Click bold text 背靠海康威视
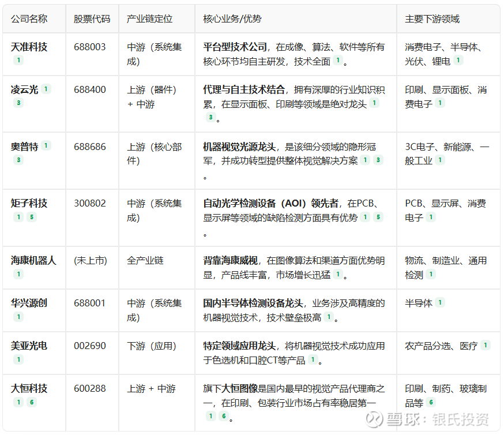The image size is (504, 435). click(231, 260)
